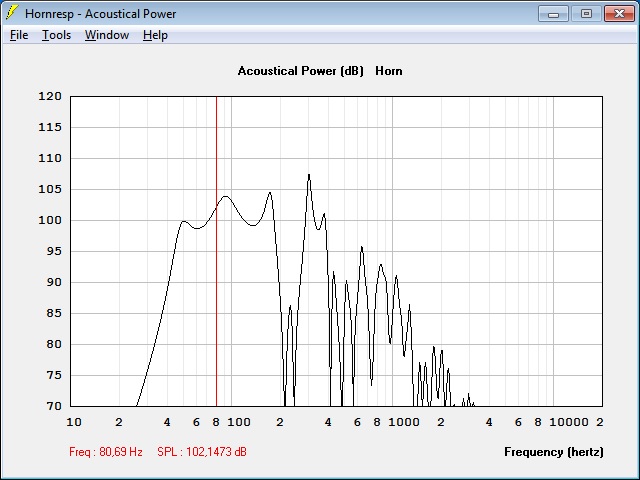Close the Acoustical Power window

(619, 14)
